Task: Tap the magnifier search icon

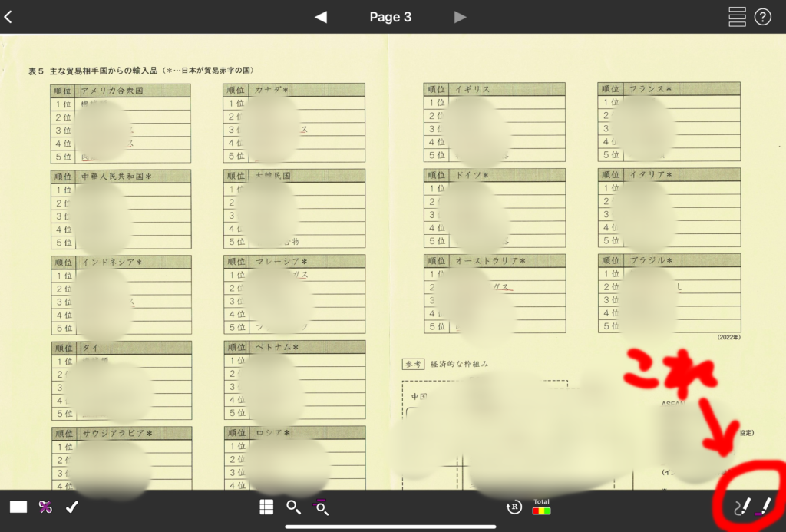Action: coord(293,507)
